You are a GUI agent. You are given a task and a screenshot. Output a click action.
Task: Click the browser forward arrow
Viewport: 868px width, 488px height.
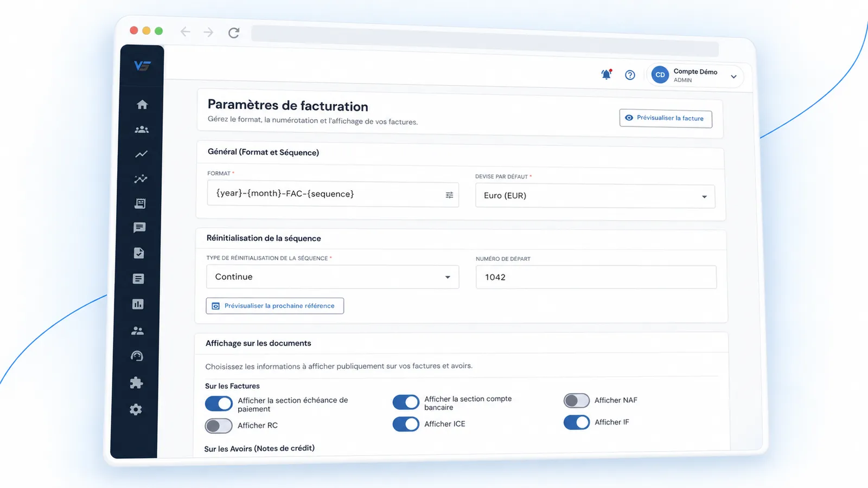pyautogui.click(x=208, y=33)
